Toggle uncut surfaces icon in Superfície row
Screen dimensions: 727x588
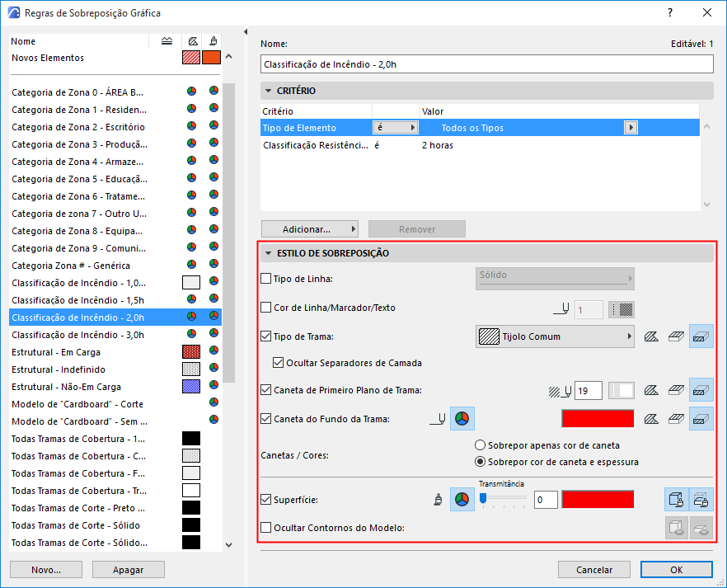point(677,500)
